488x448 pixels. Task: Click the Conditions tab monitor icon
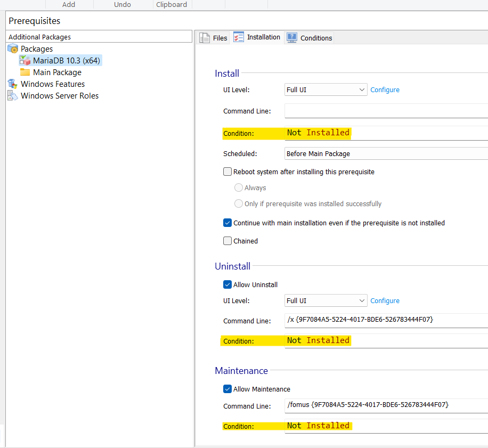click(x=292, y=38)
